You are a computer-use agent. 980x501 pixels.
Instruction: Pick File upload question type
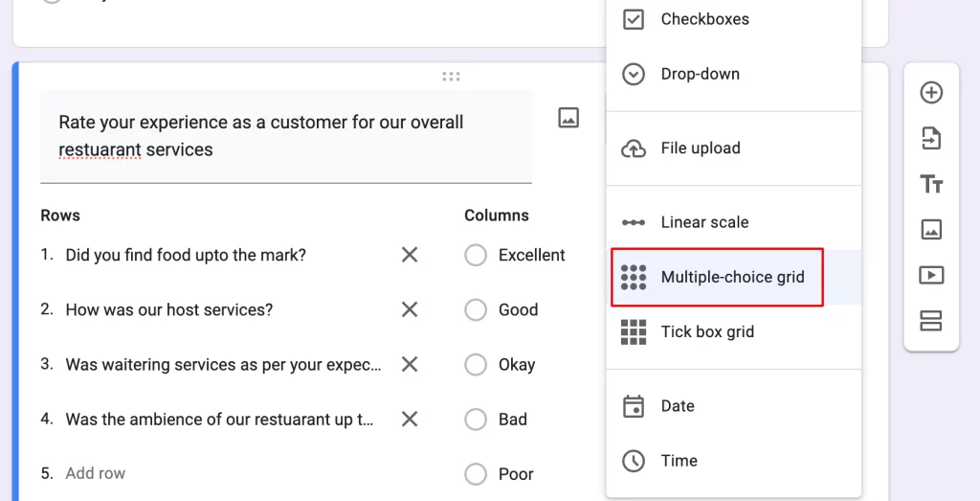click(701, 148)
